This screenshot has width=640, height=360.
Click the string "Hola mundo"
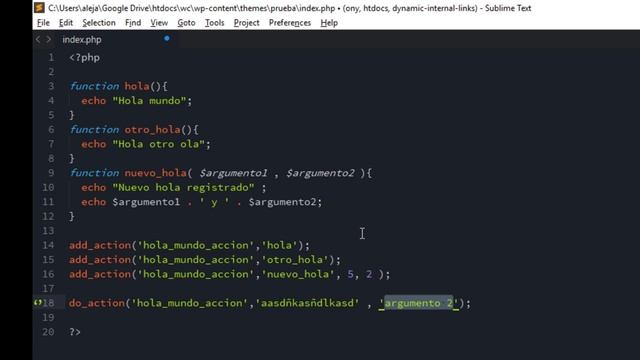point(149,101)
